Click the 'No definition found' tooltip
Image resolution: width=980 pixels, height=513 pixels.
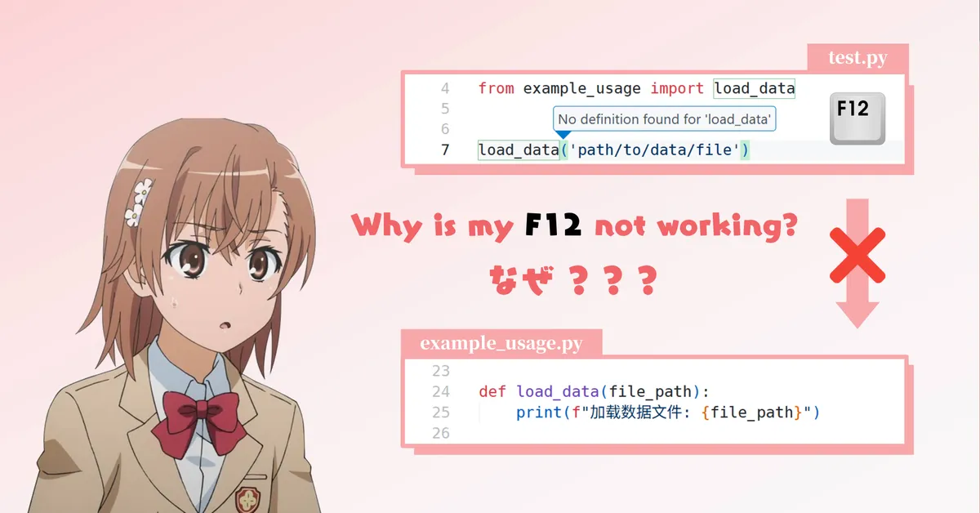coord(663,119)
